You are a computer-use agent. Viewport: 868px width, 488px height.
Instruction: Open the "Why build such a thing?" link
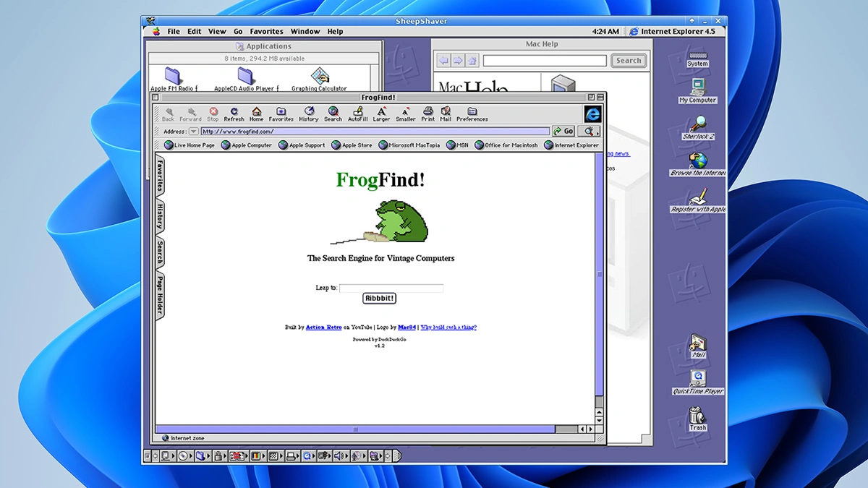[x=448, y=328]
